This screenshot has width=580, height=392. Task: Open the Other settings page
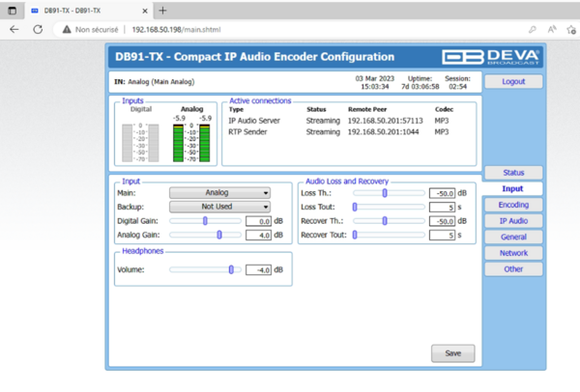513,269
